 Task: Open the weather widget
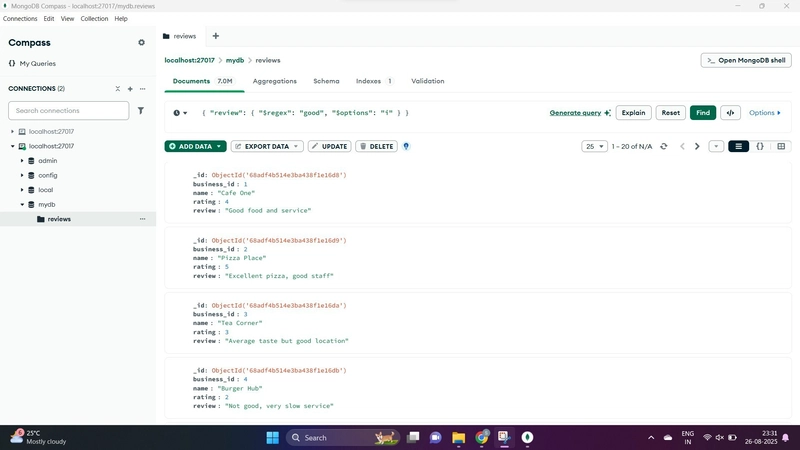coord(38,437)
